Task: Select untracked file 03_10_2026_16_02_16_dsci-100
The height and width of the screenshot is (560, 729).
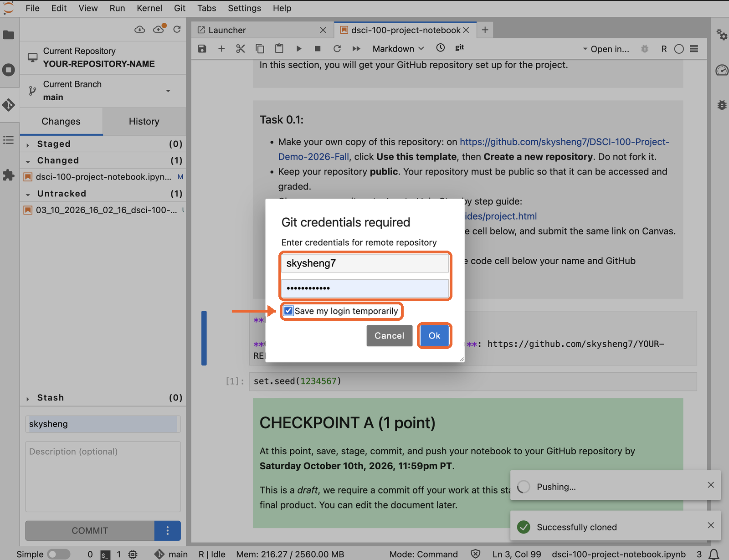Action: point(103,210)
